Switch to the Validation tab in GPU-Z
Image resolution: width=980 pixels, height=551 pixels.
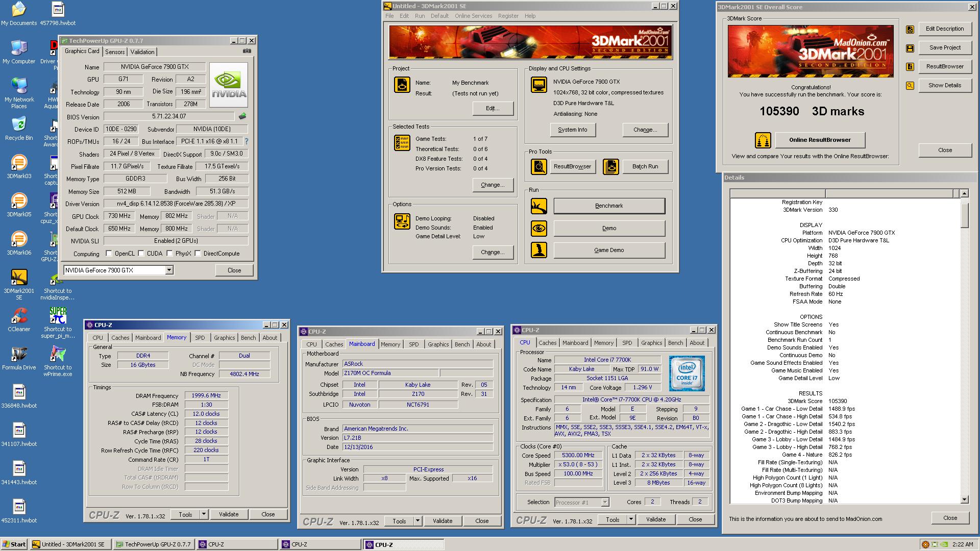click(x=142, y=52)
